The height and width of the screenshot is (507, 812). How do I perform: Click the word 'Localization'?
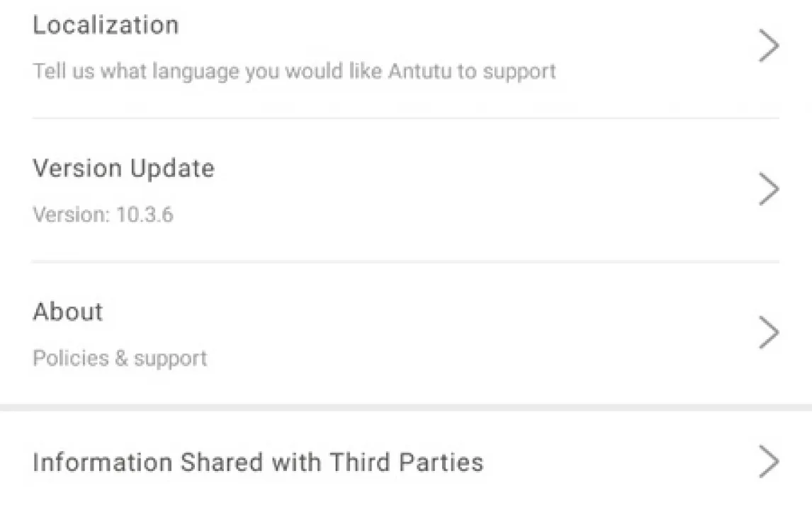coord(106,25)
